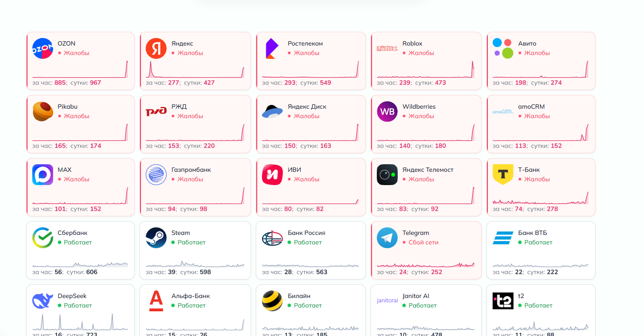The height and width of the screenshot is (336, 644).
Task: Click the Газпромбанк round logo
Action: 156,175
